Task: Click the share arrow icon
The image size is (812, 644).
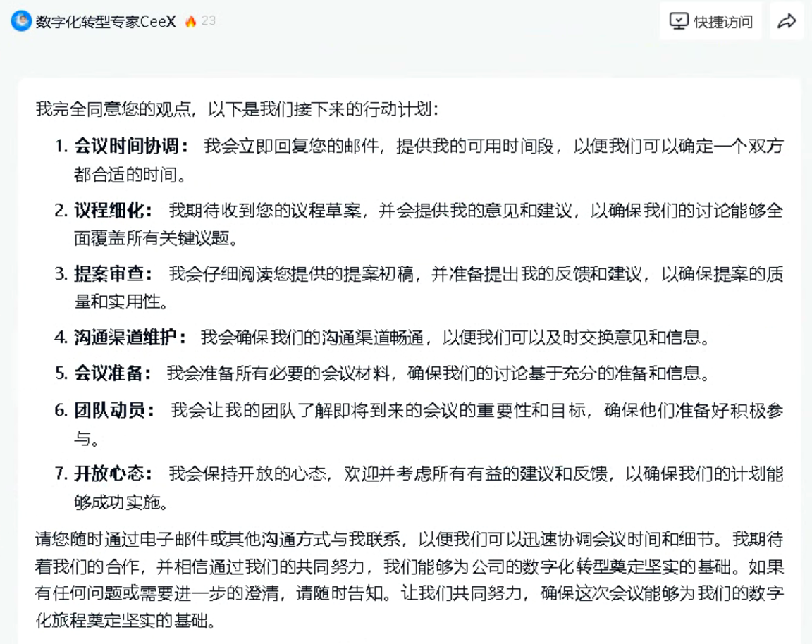Action: [786, 21]
